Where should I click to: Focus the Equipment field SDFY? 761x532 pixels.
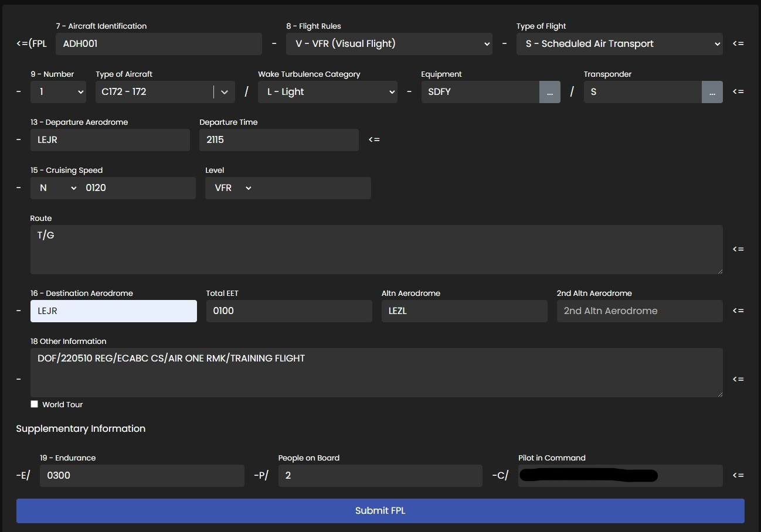coord(480,92)
